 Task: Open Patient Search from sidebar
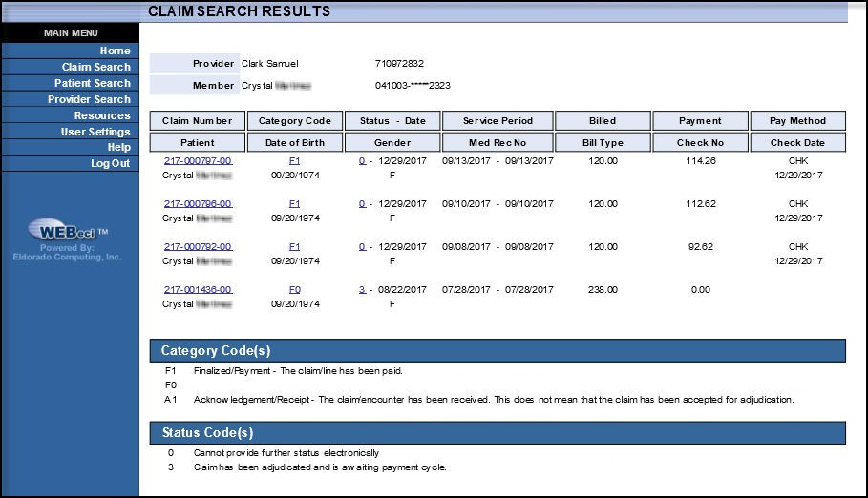(x=92, y=83)
